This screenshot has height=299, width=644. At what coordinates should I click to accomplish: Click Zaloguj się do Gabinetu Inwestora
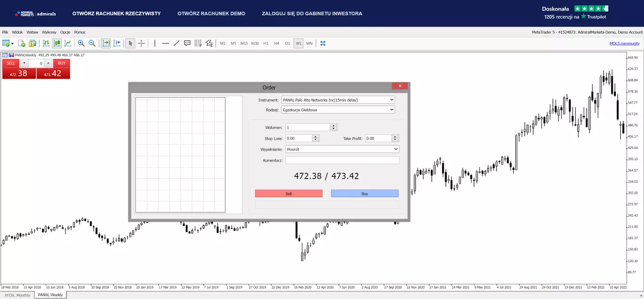312,14
